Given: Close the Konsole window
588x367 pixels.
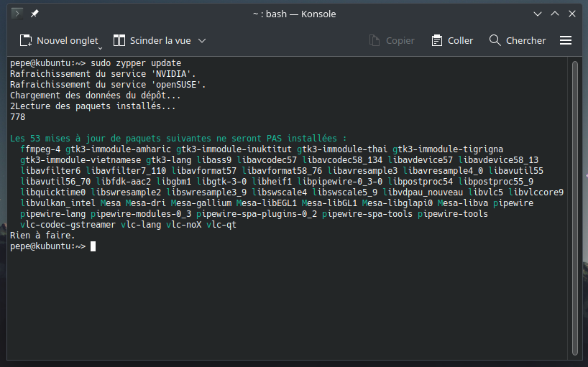Looking at the screenshot, I should coord(572,14).
